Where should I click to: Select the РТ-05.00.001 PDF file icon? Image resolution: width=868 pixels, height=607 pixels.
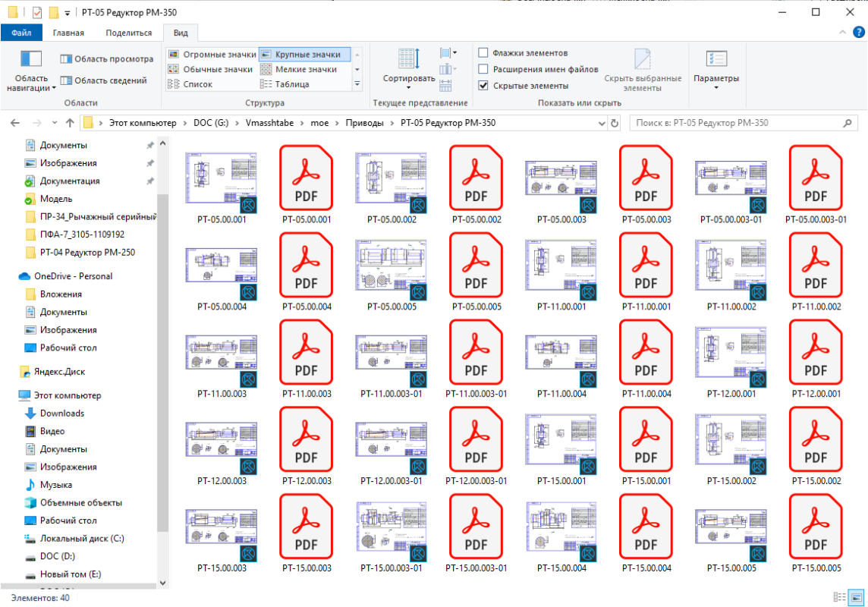(306, 178)
